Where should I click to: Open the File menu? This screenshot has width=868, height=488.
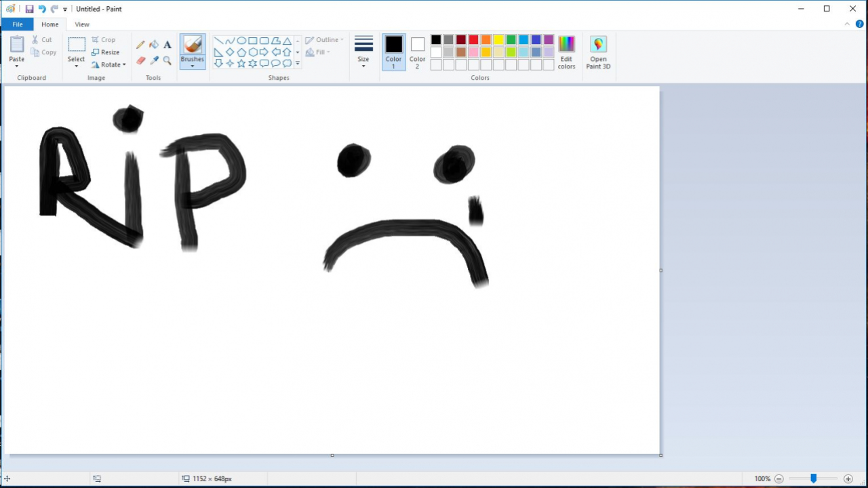click(18, 24)
